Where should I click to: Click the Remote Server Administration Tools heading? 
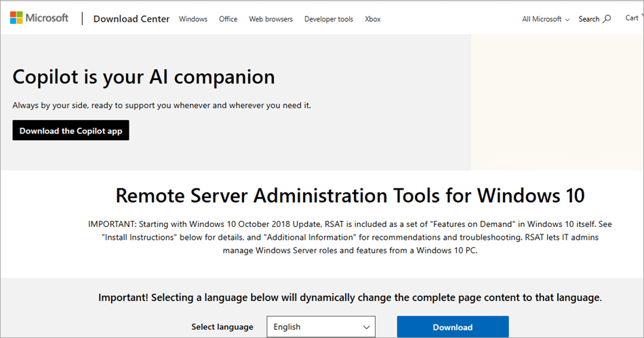point(350,196)
